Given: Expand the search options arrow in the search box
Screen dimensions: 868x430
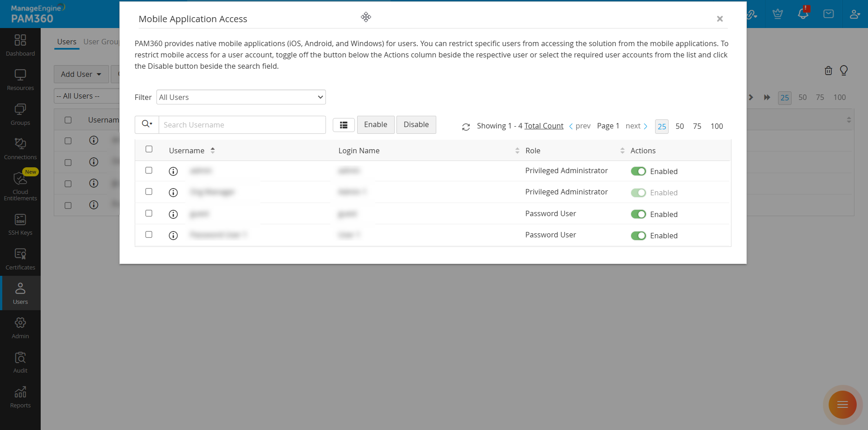Looking at the screenshot, I should point(146,124).
